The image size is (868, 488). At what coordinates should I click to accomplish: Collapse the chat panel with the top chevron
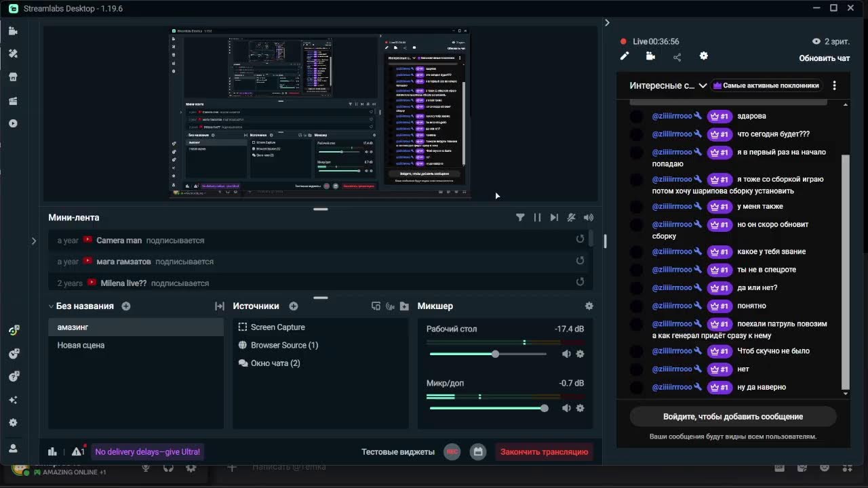point(607,22)
